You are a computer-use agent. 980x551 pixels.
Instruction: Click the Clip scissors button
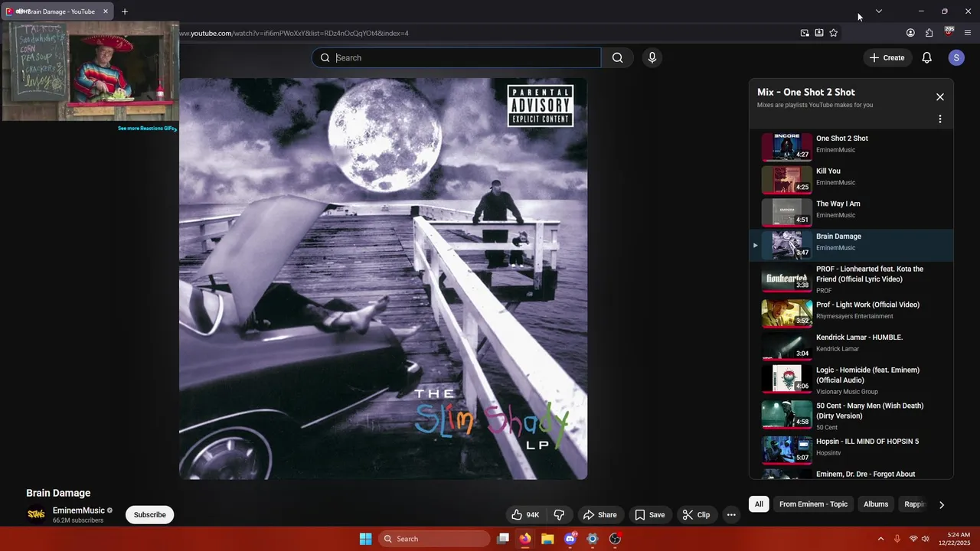pos(696,515)
